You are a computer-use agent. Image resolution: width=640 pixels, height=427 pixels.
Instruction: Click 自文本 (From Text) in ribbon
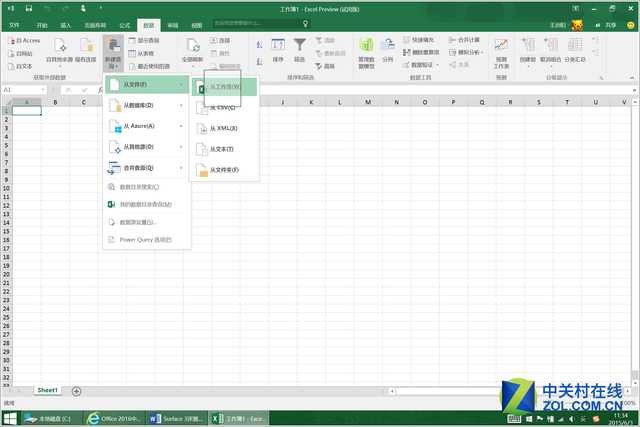point(20,66)
